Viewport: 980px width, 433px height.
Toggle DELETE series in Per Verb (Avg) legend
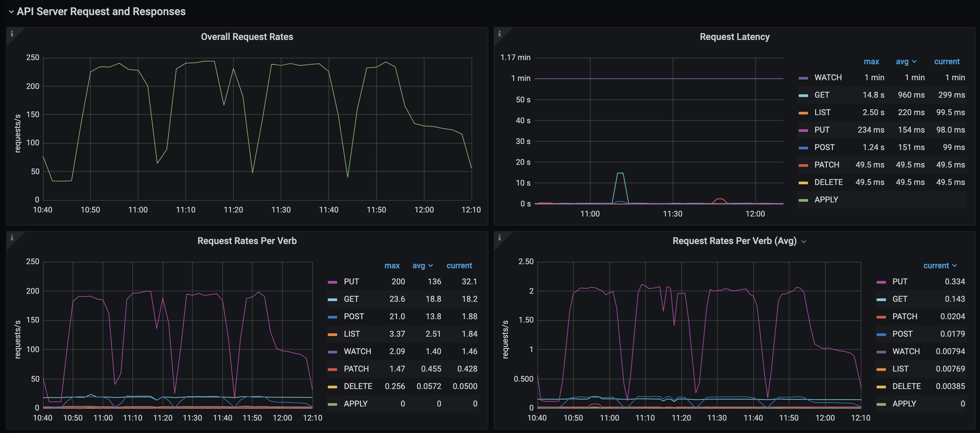click(x=906, y=386)
